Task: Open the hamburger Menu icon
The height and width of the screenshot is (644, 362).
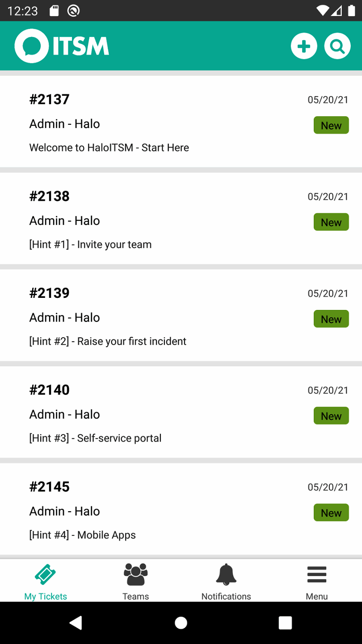Action: pos(317,575)
